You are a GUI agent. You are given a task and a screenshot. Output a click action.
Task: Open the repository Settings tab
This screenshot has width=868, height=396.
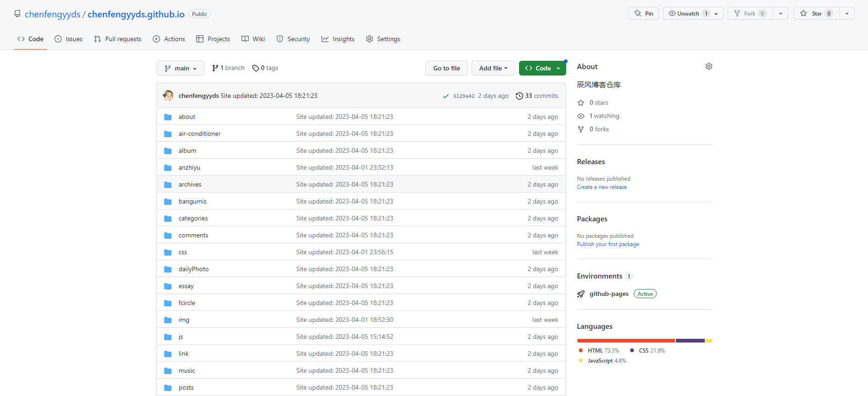click(383, 39)
